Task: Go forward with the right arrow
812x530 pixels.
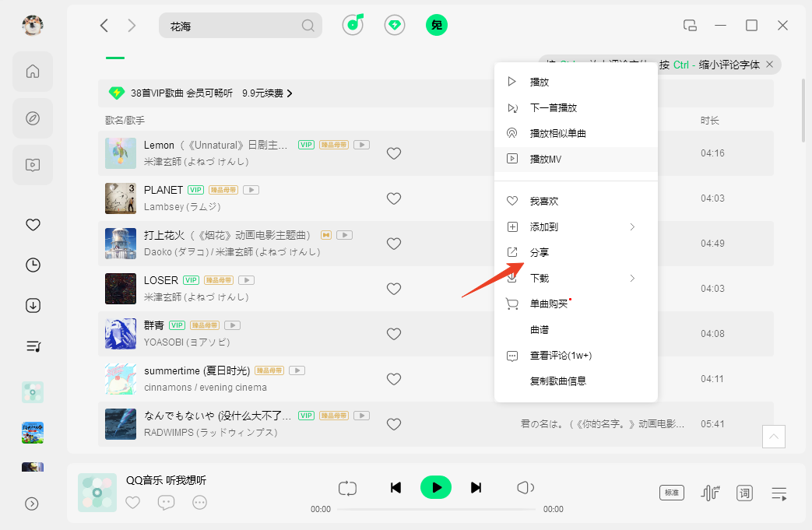Action: (132, 26)
